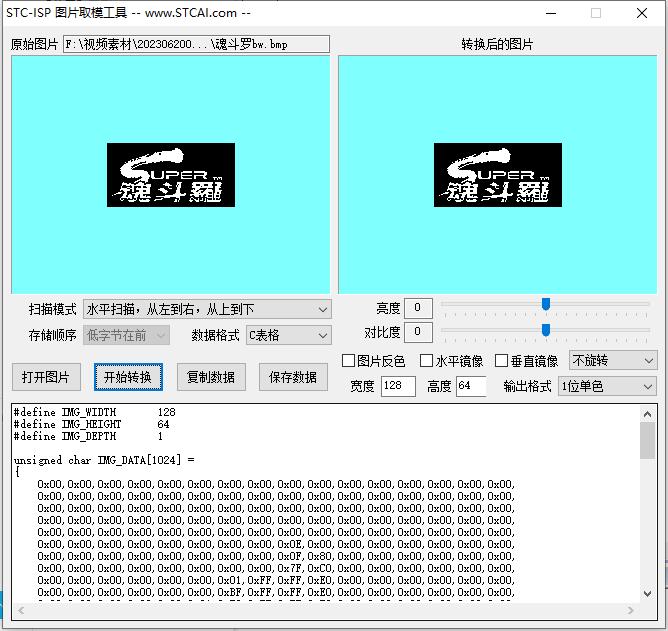This screenshot has height=631, width=668.
Task: Click the '#define IMG_DEPTH 1' line
Action: point(88,436)
